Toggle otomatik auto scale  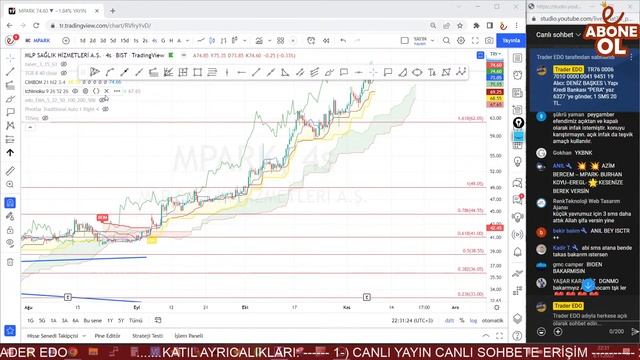(493, 320)
